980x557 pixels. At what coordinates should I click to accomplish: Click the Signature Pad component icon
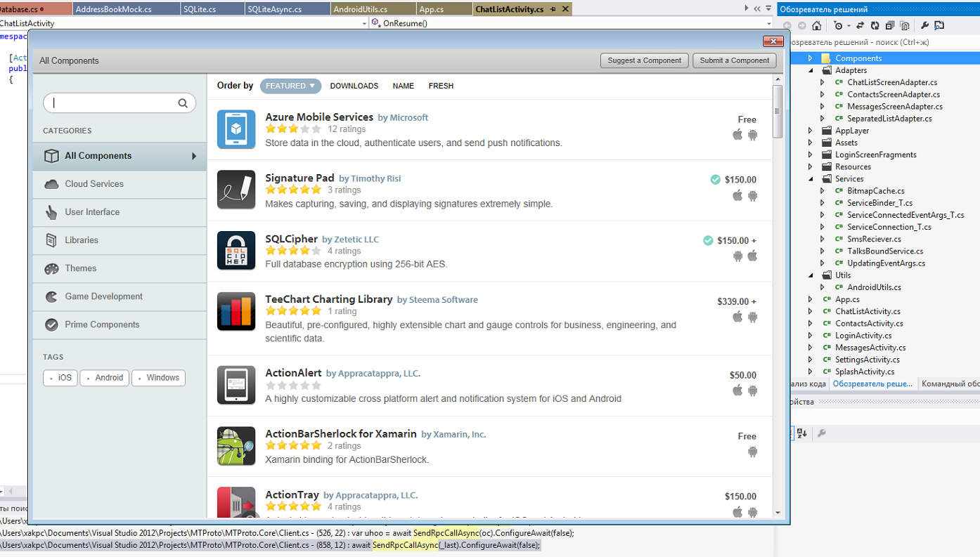[x=236, y=190]
